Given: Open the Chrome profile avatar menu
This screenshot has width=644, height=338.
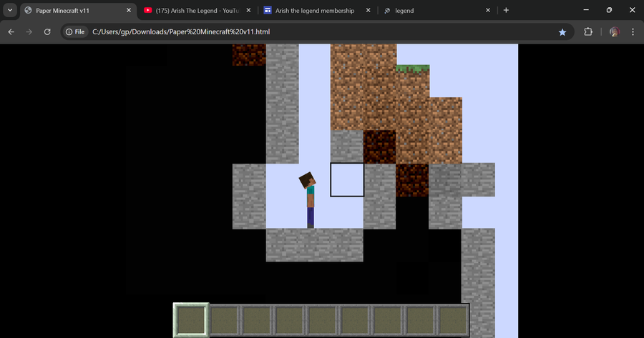Looking at the screenshot, I should point(615,31).
